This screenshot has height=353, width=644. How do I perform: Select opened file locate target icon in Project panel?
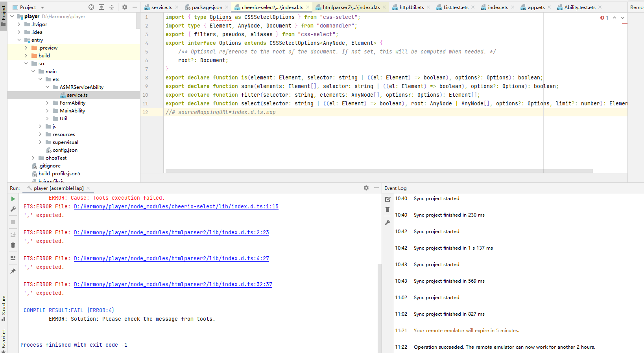91,7
